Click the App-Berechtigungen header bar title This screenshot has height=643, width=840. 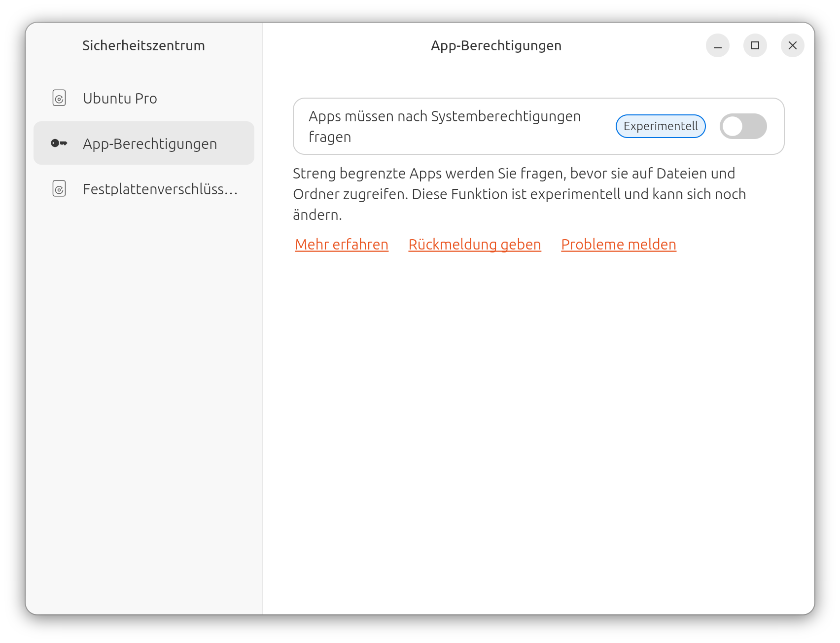(496, 46)
